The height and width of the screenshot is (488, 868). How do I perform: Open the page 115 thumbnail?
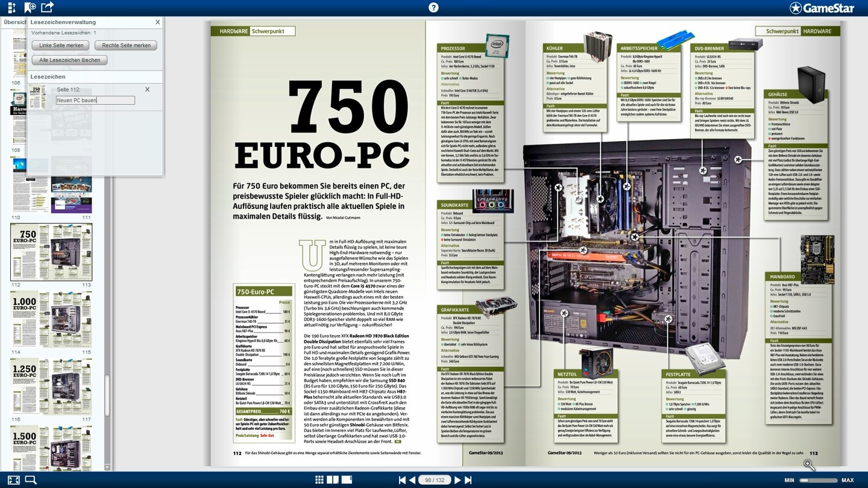pos(72,319)
